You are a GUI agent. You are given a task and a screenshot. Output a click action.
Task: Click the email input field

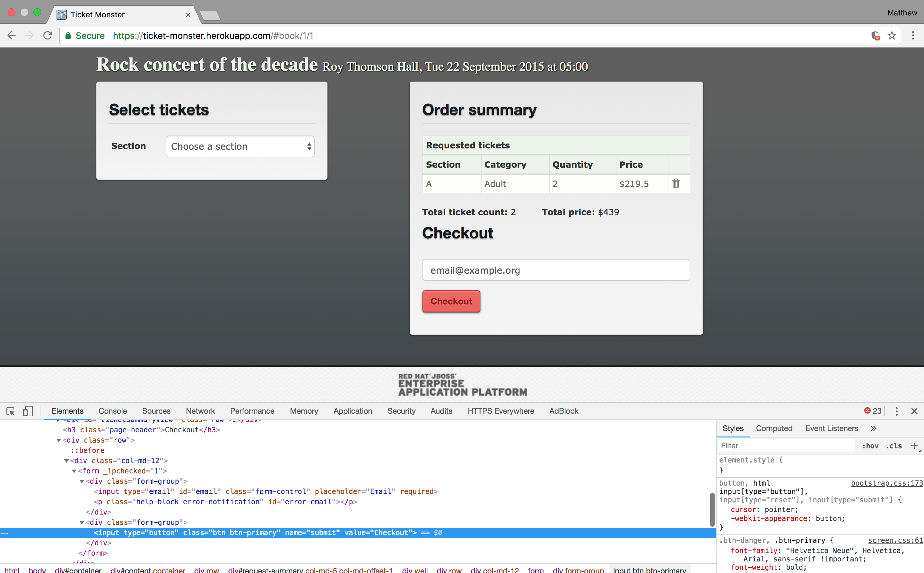click(555, 270)
